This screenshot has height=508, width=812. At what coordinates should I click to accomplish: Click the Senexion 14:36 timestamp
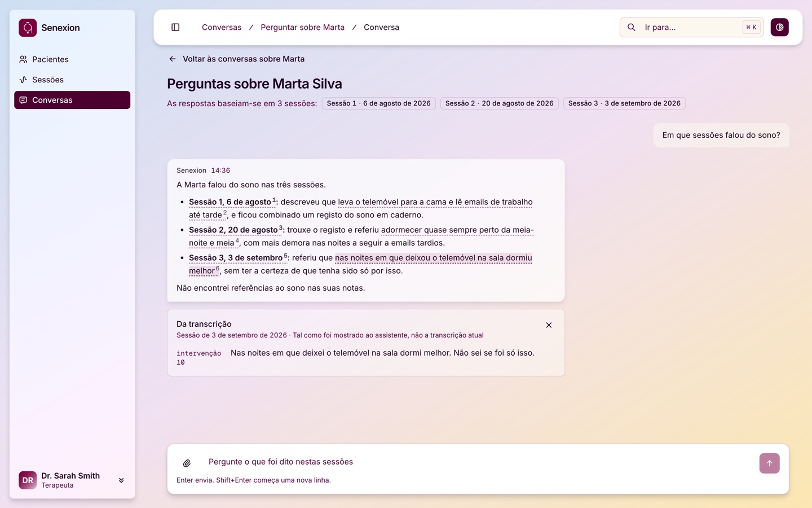click(x=220, y=170)
